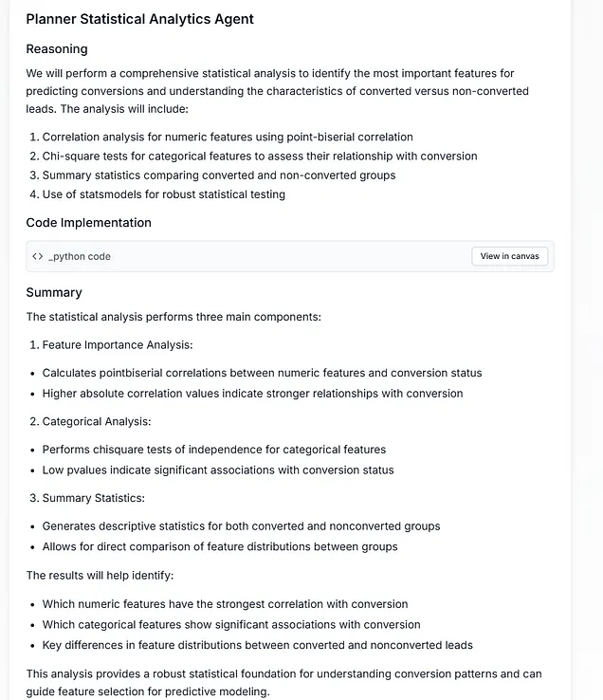603x700 pixels.
Task: Open the _python code block
Action: (x=290, y=256)
